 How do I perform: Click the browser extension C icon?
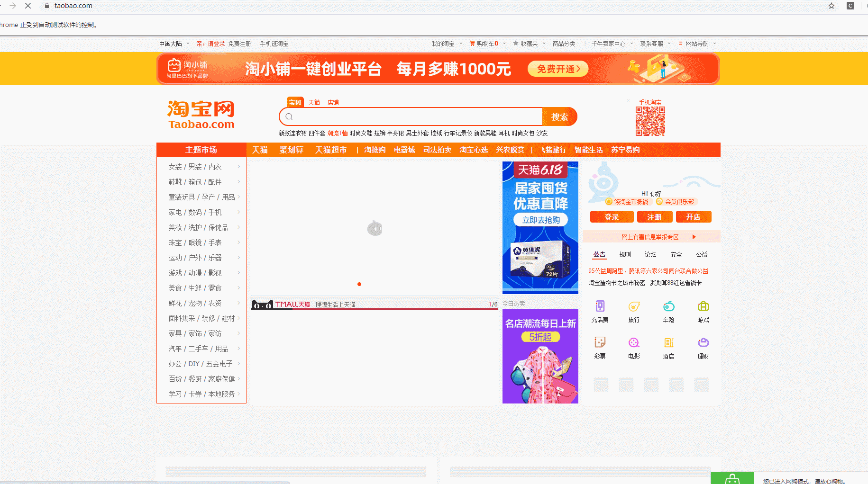pos(850,6)
